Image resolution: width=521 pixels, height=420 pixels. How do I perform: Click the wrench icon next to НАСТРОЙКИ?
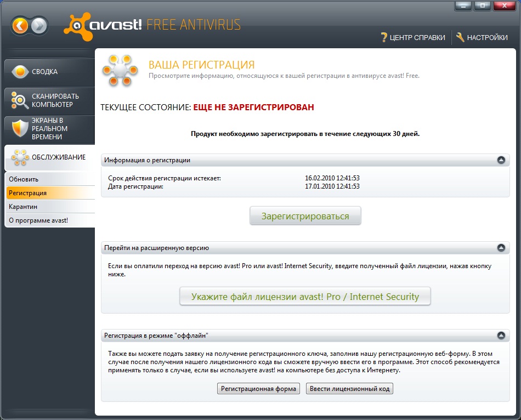tap(460, 37)
